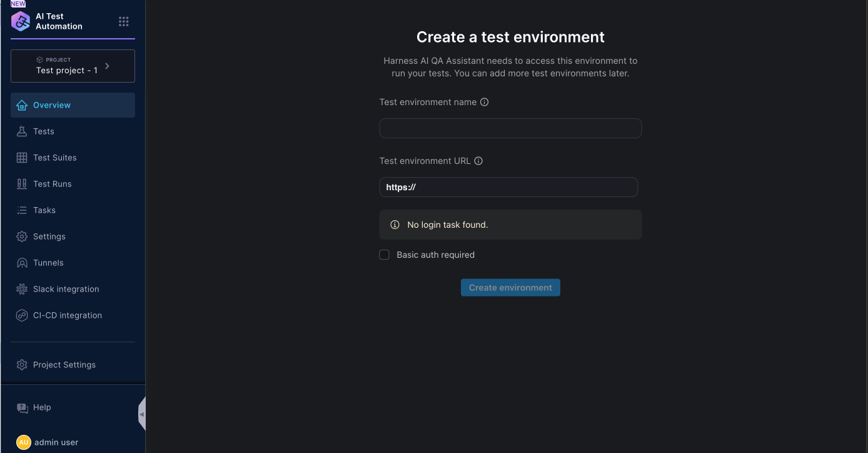Click the Test Suites grid icon

click(x=22, y=158)
